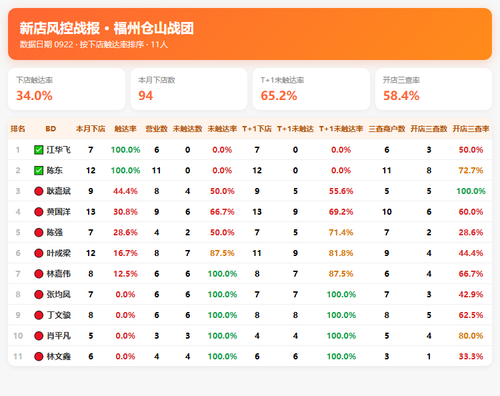Screen dimensions: 500x396
Task: Select the 未触达数 column header
Action: coord(188,129)
